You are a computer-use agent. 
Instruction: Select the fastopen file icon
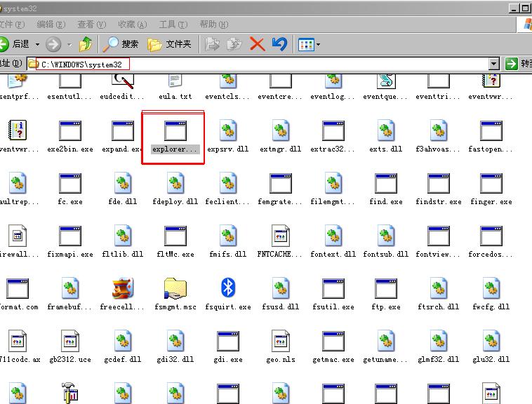click(491, 130)
